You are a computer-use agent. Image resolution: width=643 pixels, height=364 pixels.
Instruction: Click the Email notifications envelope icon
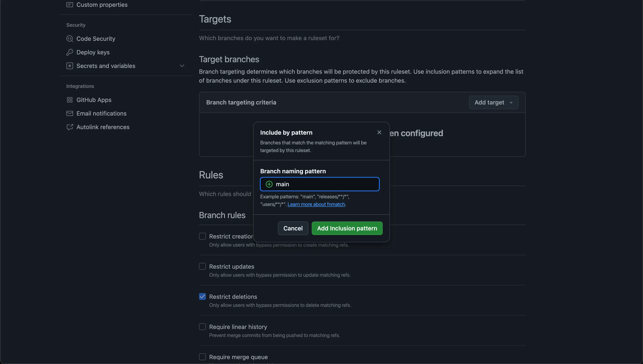click(70, 113)
